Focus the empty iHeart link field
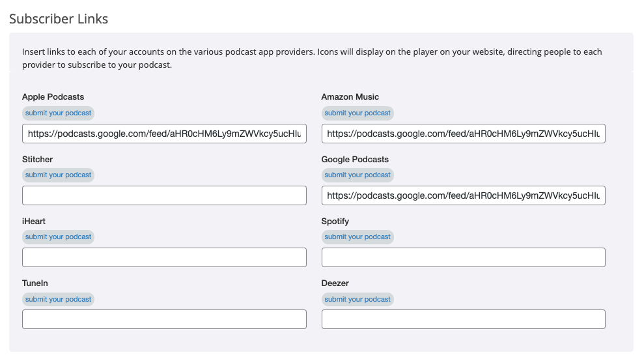The height and width of the screenshot is (359, 644). [164, 257]
